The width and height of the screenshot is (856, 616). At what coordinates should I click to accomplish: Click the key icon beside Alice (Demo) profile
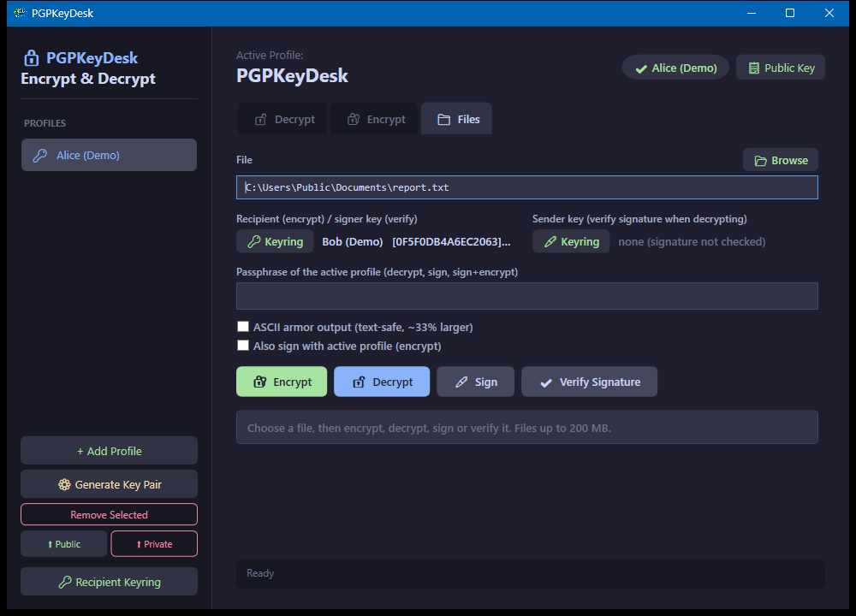point(40,156)
